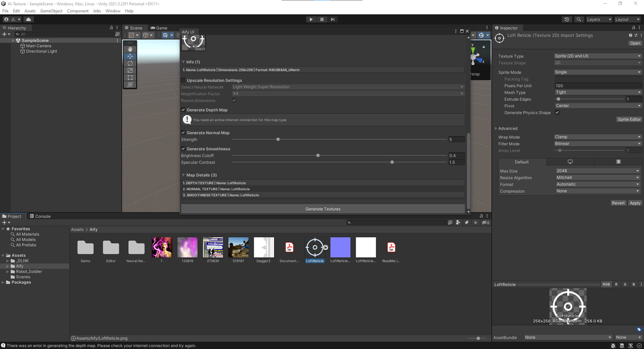The width and height of the screenshot is (644, 349).
Task: Enable Upscale Resolution Settings checkbox
Action: (183, 80)
